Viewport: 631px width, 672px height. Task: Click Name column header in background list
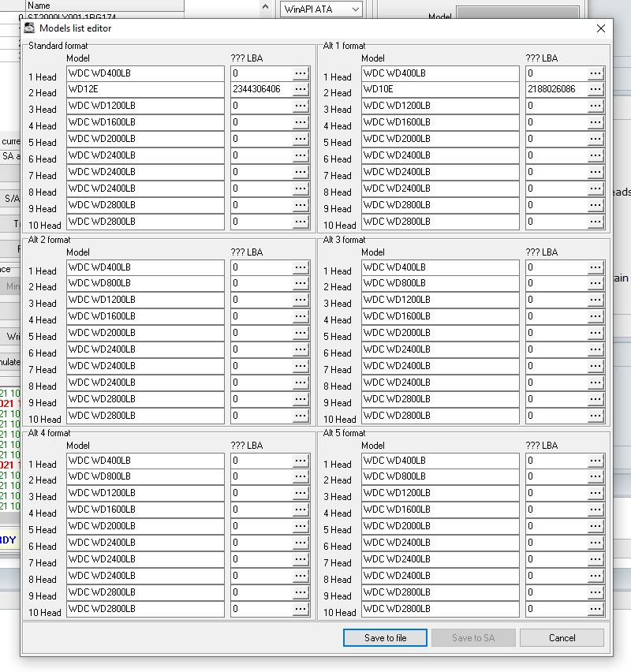point(105,6)
